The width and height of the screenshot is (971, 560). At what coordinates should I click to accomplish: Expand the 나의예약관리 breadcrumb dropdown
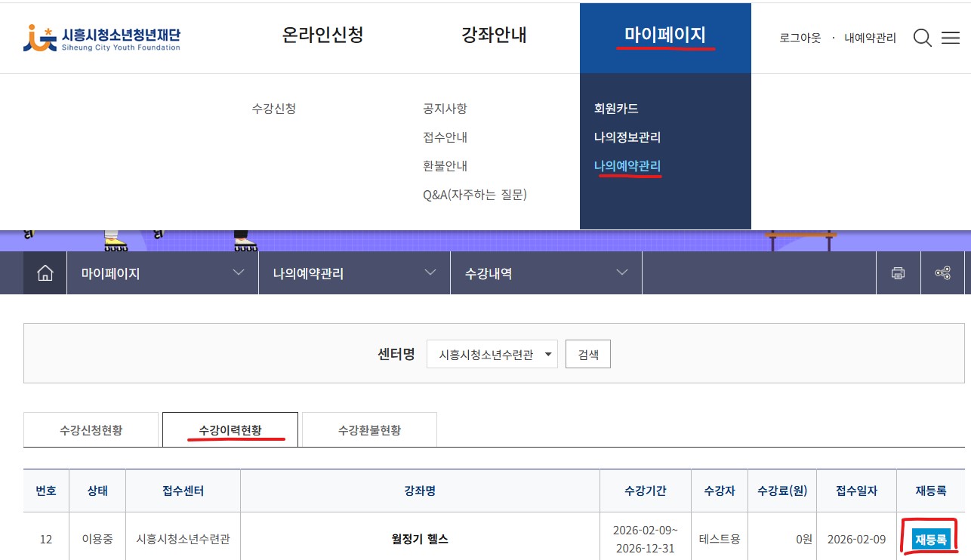[355, 273]
